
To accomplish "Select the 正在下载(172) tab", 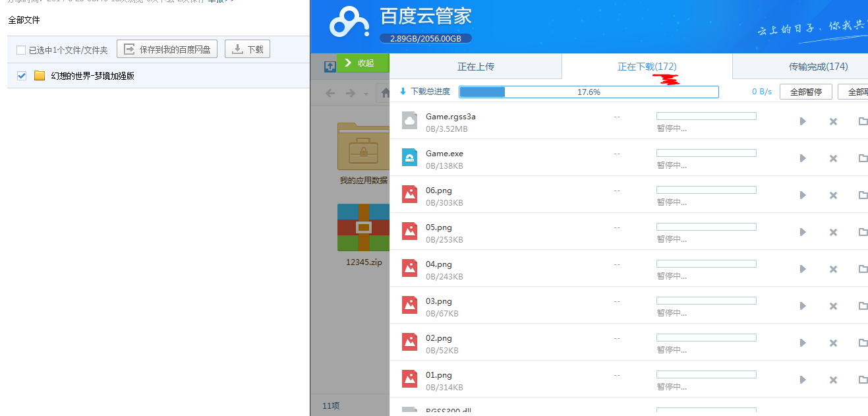I will pos(647,67).
